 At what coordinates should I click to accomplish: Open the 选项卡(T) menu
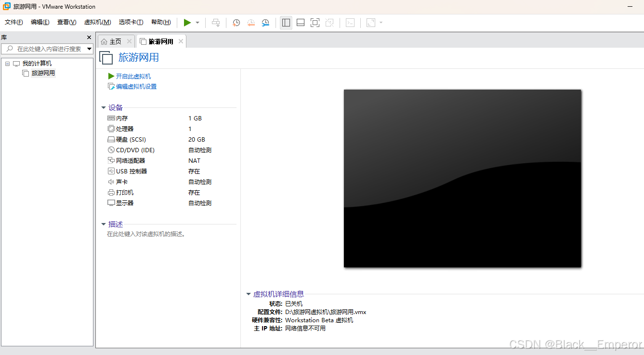coord(131,22)
